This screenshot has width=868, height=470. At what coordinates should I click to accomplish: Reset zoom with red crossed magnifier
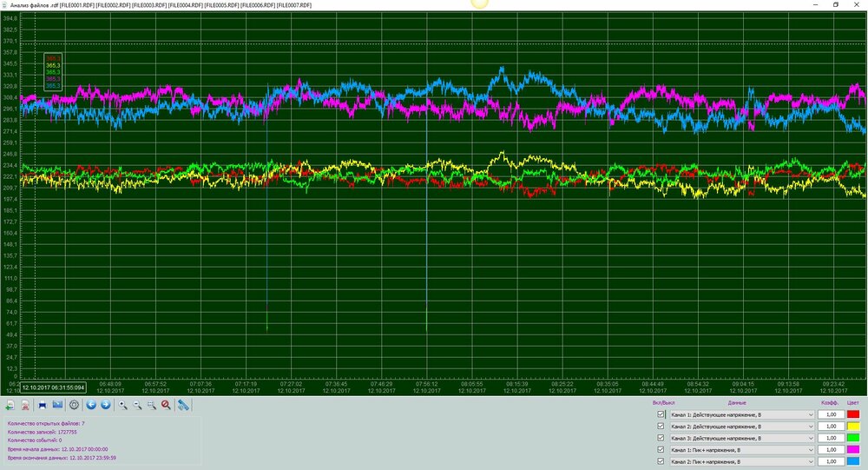tap(166, 405)
